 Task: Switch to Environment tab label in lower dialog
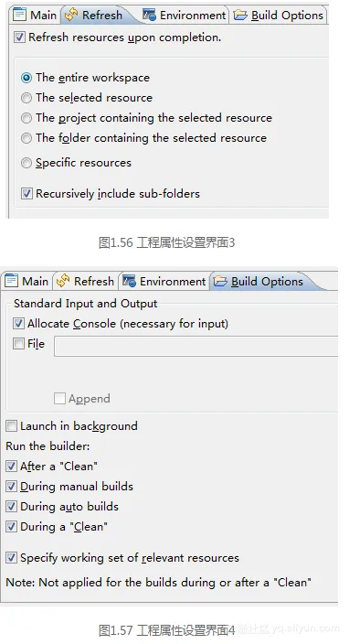[x=173, y=282]
